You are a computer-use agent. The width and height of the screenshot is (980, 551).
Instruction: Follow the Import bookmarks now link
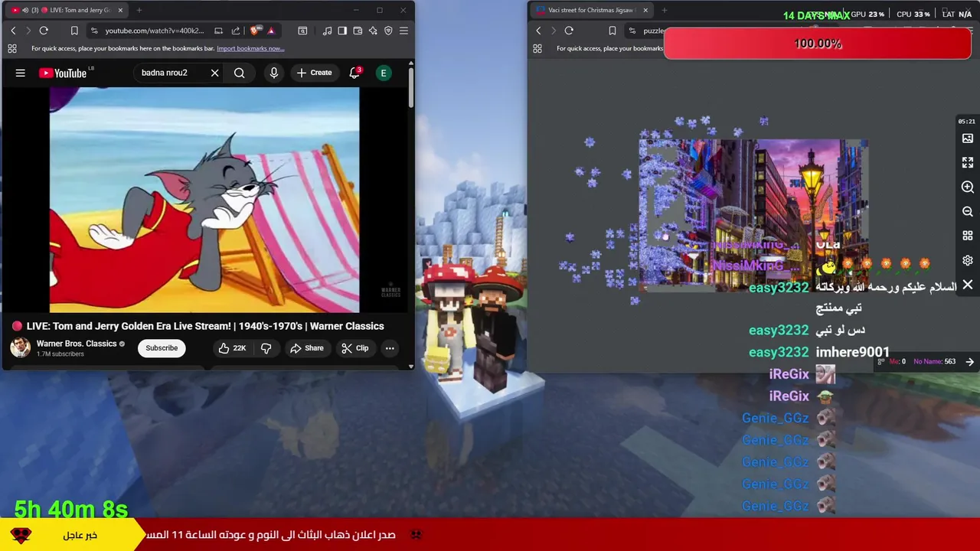point(250,48)
